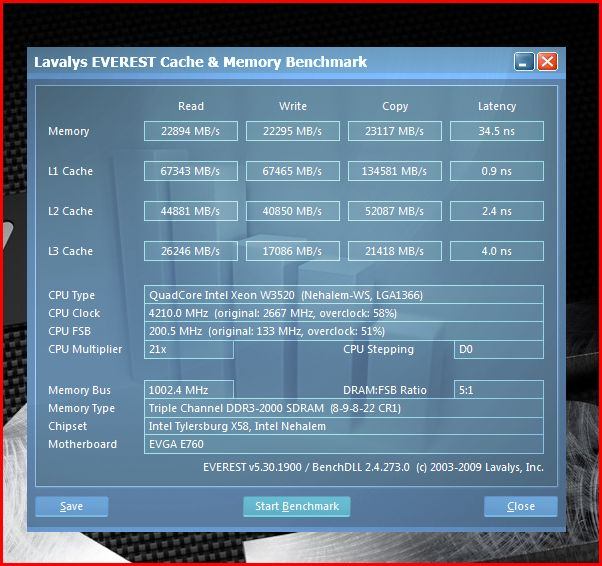Click the Write column header
This screenshot has width=602, height=566.
pos(293,106)
